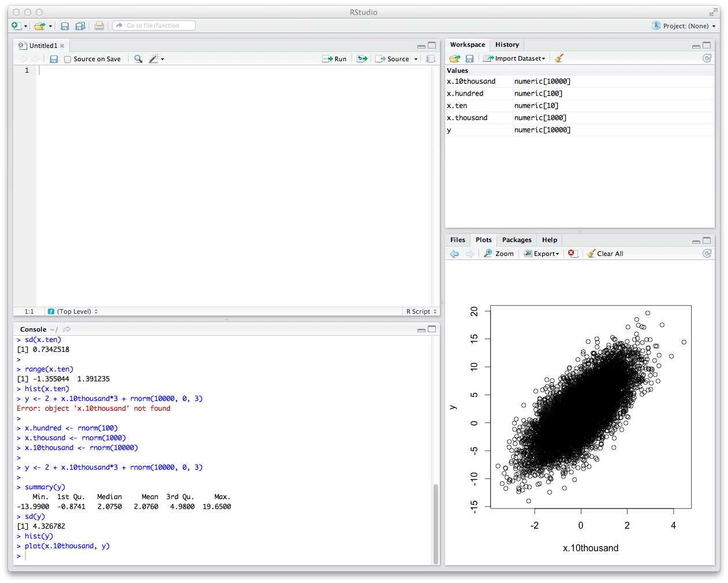Screen dimensions: 728x583
Task: Expand the Export plot dropdown
Action: point(542,254)
